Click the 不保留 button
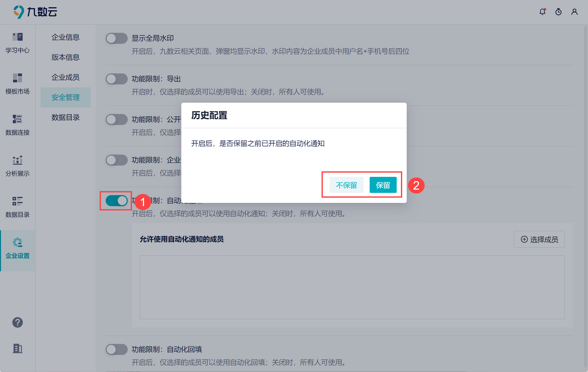This screenshot has height=372, width=588. coord(346,185)
